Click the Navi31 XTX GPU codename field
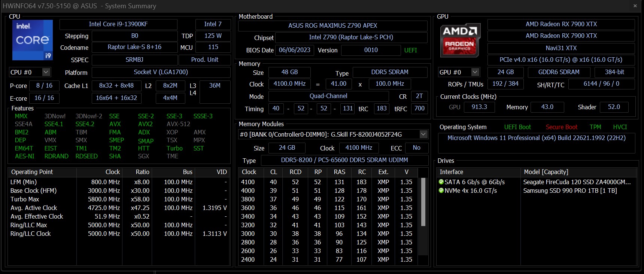This screenshot has height=274, width=644. [x=561, y=48]
